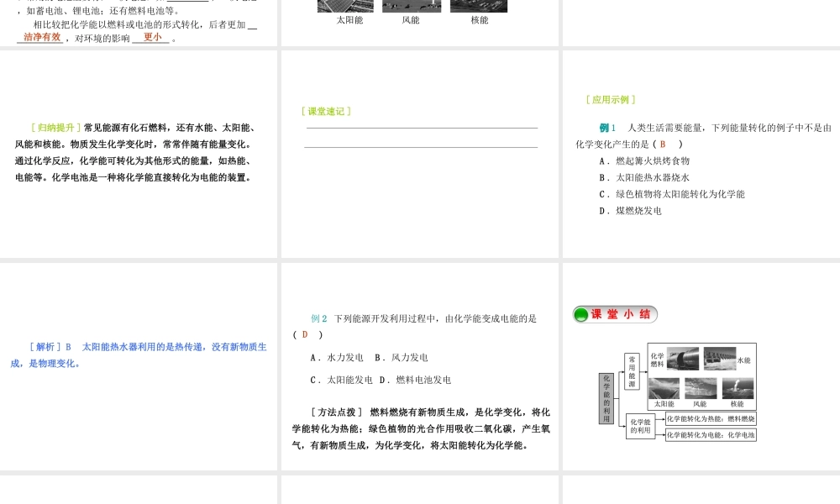This screenshot has width=840, height=504.
Task: Click the red answer B in 例1 parentheses
Action: [x=663, y=144]
